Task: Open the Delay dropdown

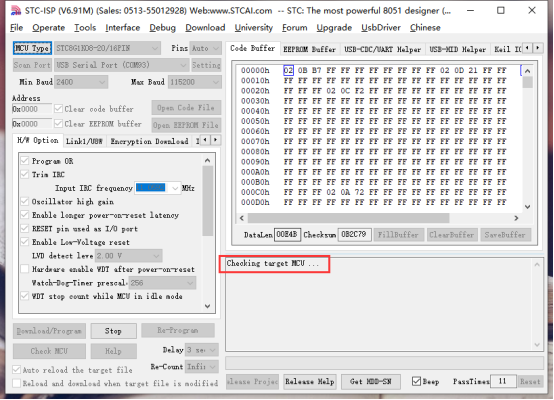Action: (202, 350)
